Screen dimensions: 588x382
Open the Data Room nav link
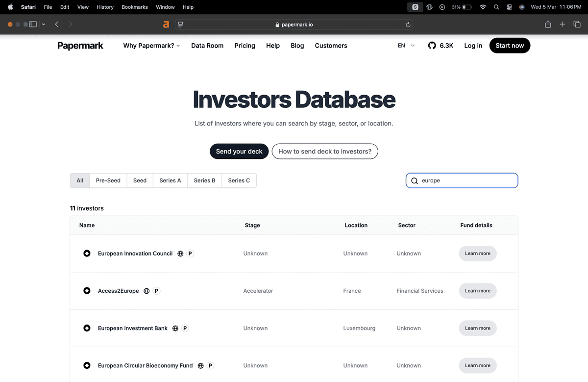(x=207, y=46)
